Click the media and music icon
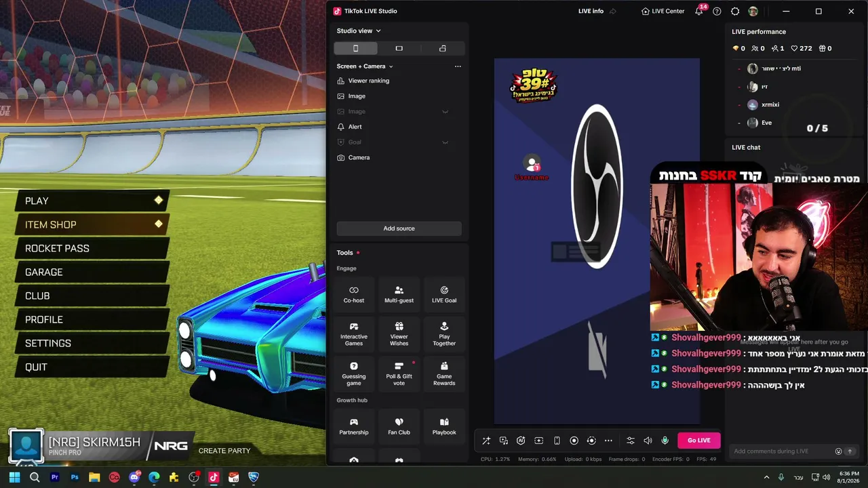Image resolution: width=868 pixels, height=488 pixels. [504, 441]
